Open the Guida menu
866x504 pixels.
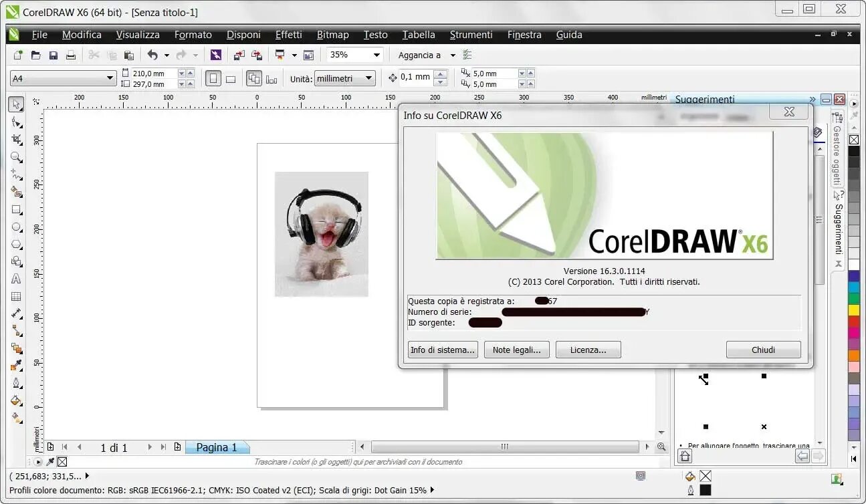pos(569,35)
